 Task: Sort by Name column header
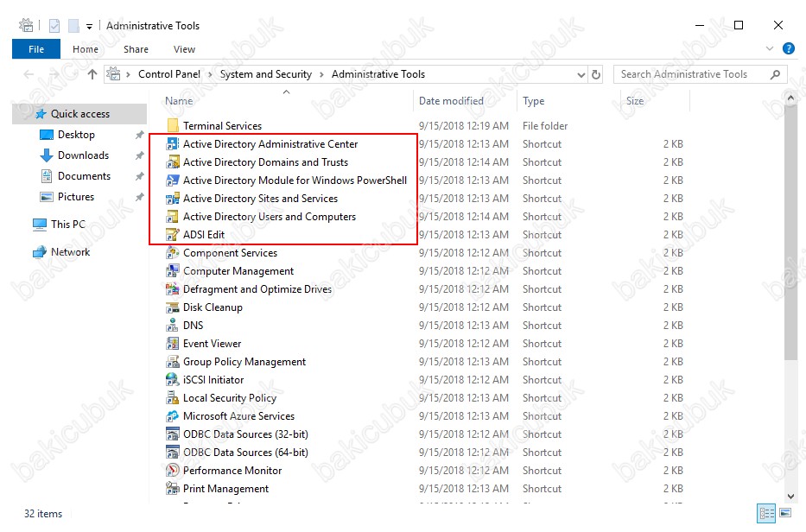tap(179, 101)
